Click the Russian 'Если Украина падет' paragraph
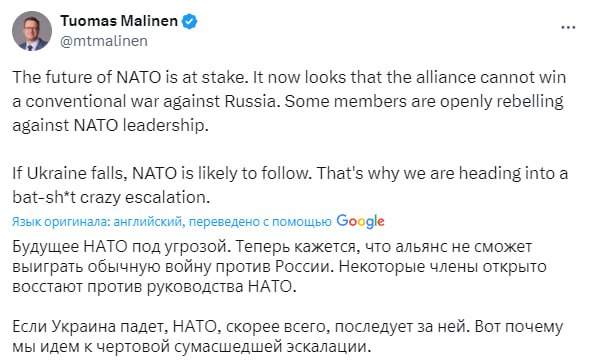Viewport: 590px width, 363px height. [x=287, y=336]
